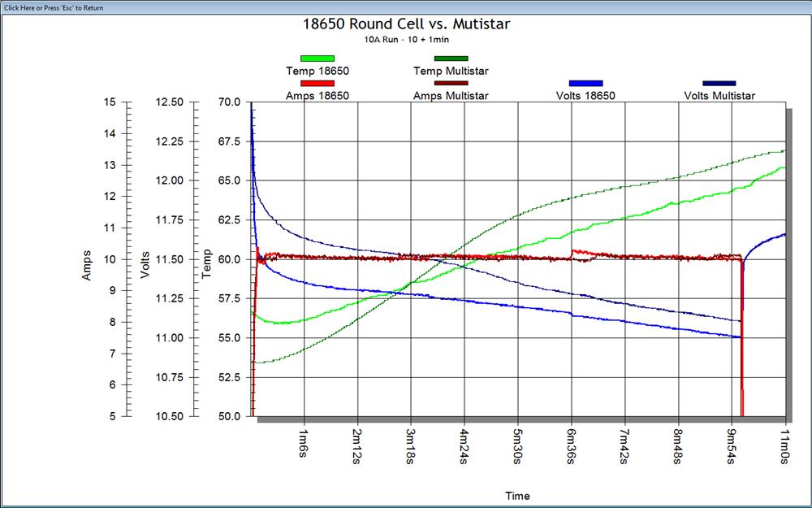Click the '9m54s' time axis label
This screenshot has width=812, height=508.
[x=732, y=446]
